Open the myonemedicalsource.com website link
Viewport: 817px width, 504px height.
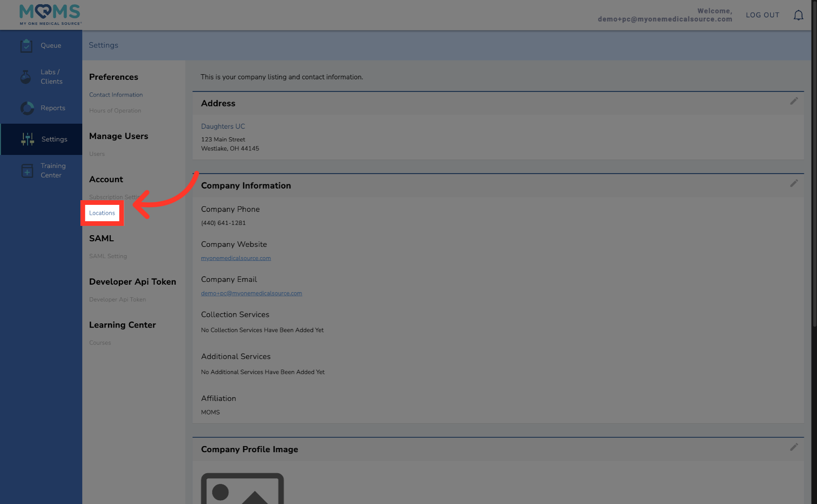click(236, 259)
